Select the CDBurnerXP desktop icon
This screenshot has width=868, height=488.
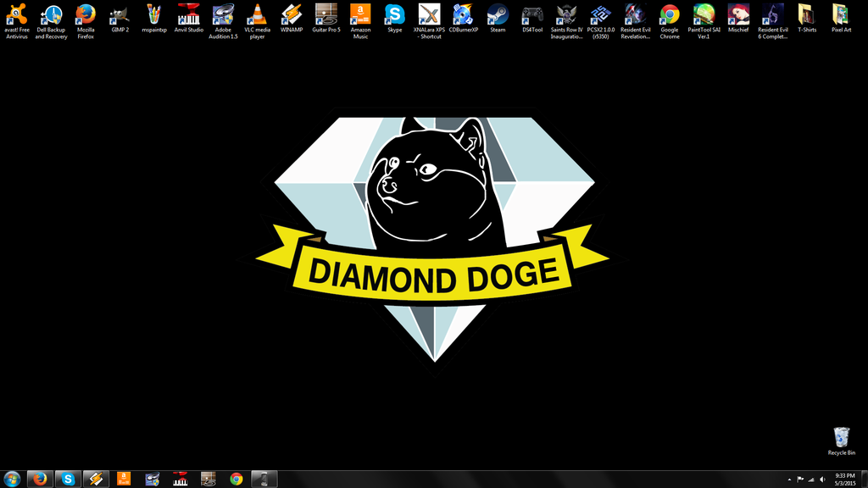click(464, 18)
